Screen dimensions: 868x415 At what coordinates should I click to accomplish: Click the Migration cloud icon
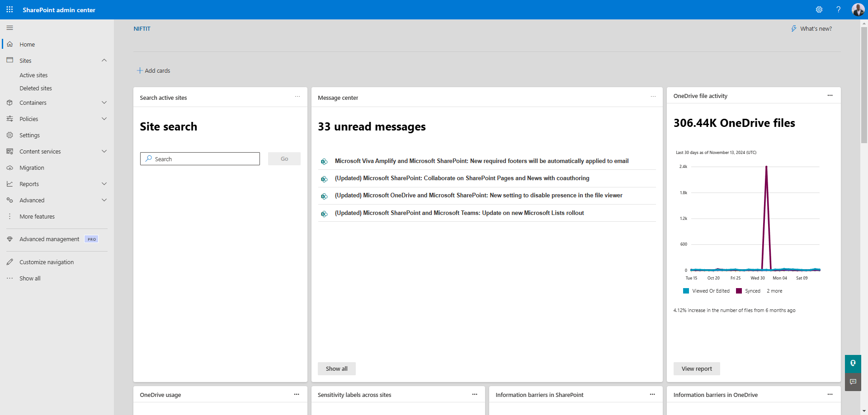click(x=9, y=168)
